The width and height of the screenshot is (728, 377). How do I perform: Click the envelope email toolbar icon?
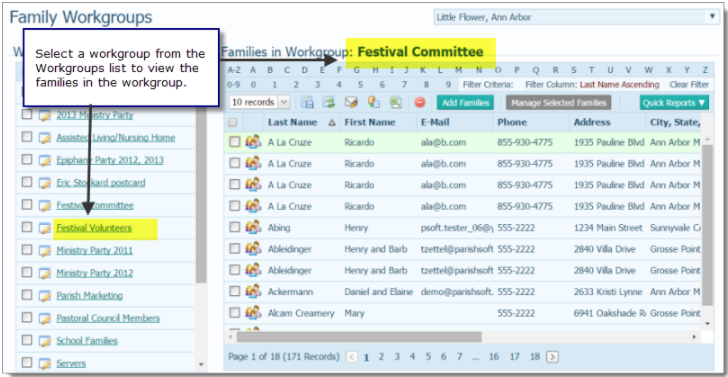click(x=351, y=103)
